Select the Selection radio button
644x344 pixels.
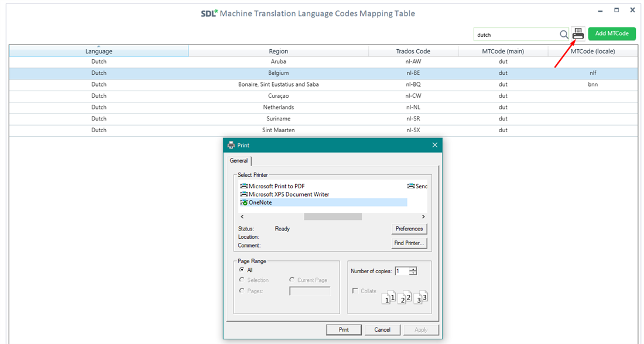pos(242,280)
